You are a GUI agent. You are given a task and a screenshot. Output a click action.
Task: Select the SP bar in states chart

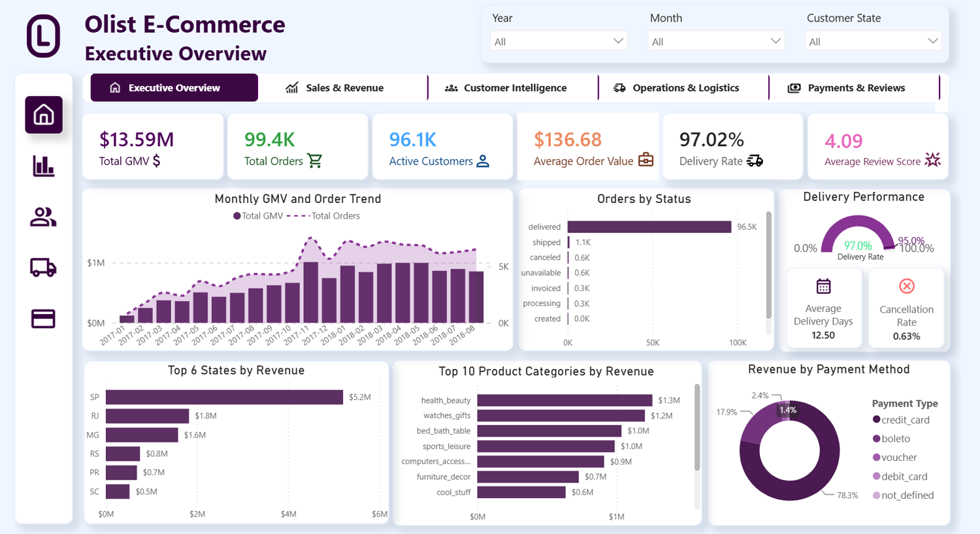click(x=224, y=397)
